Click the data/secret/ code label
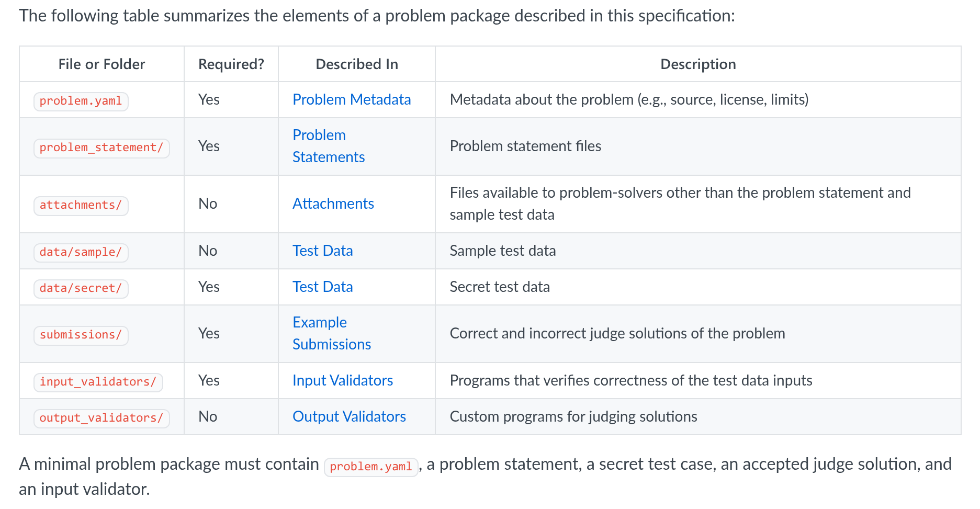 (x=81, y=288)
